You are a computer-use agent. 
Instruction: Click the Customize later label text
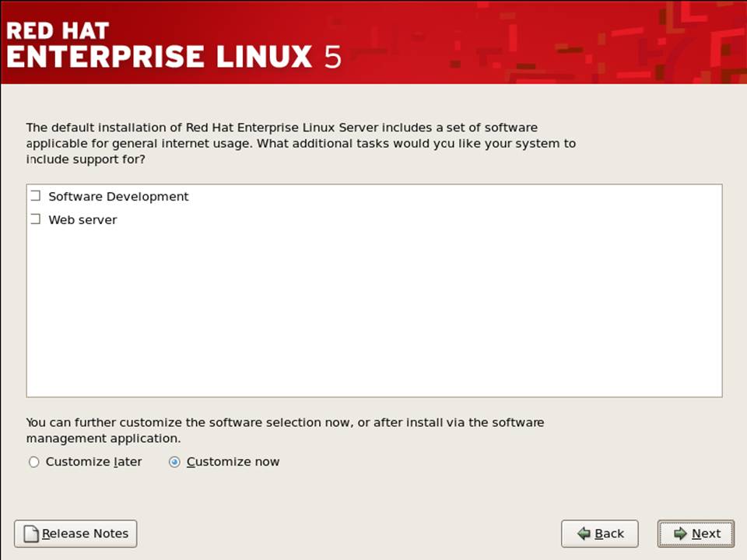click(x=93, y=461)
